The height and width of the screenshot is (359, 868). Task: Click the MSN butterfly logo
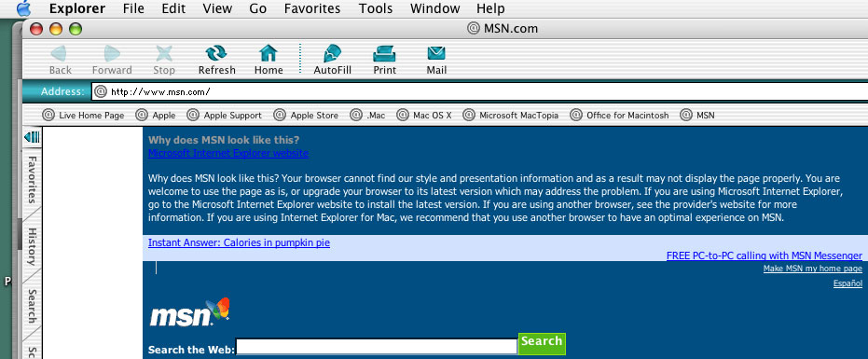189,312
